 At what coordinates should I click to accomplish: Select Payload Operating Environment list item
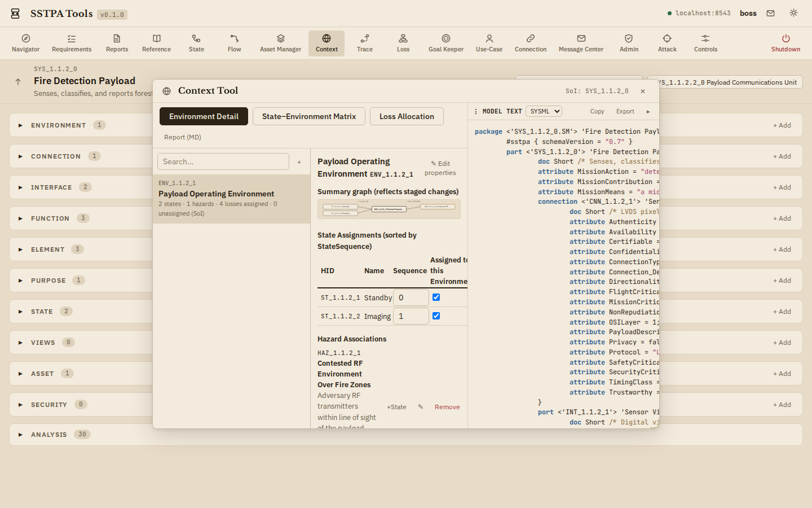(x=231, y=199)
